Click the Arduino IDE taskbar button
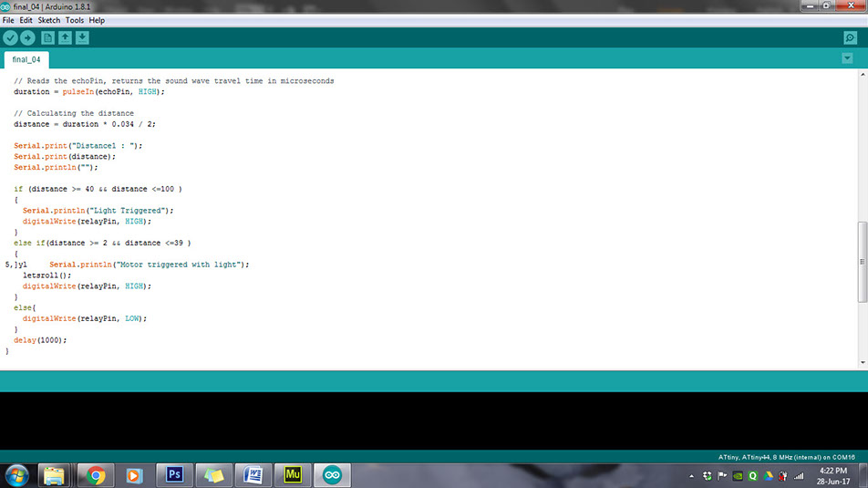Viewport: 868px width, 488px height. pos(332,475)
